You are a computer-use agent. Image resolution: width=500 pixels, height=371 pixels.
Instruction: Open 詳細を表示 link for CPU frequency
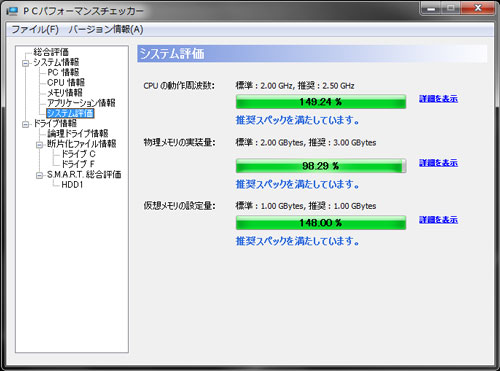pyautogui.click(x=438, y=99)
